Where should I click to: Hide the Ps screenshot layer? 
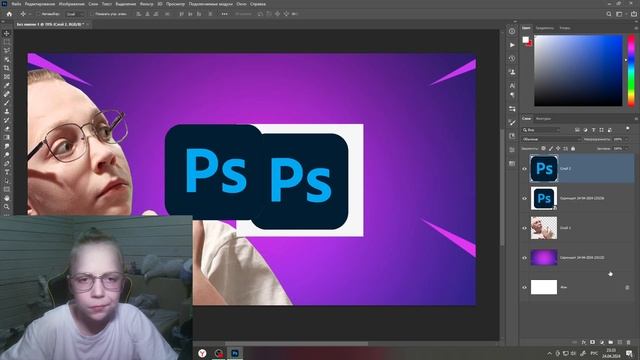click(524, 198)
